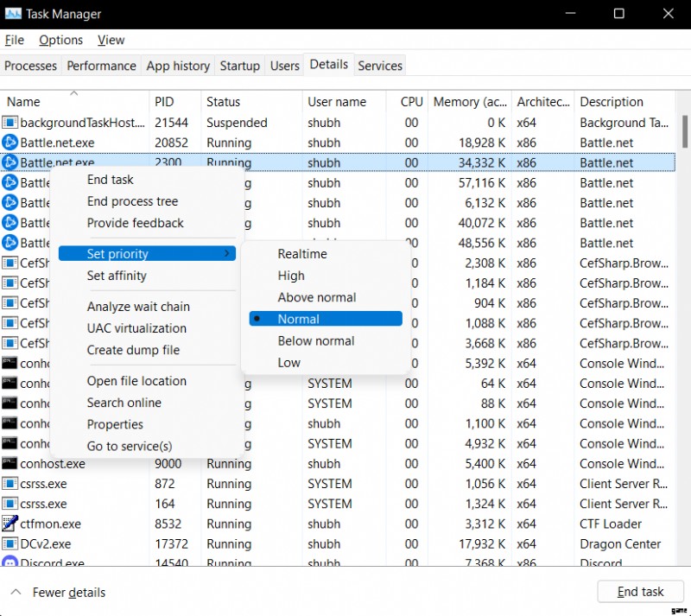Click the csrss.exe icon for PID 872
The width and height of the screenshot is (691, 616).
[x=10, y=483]
